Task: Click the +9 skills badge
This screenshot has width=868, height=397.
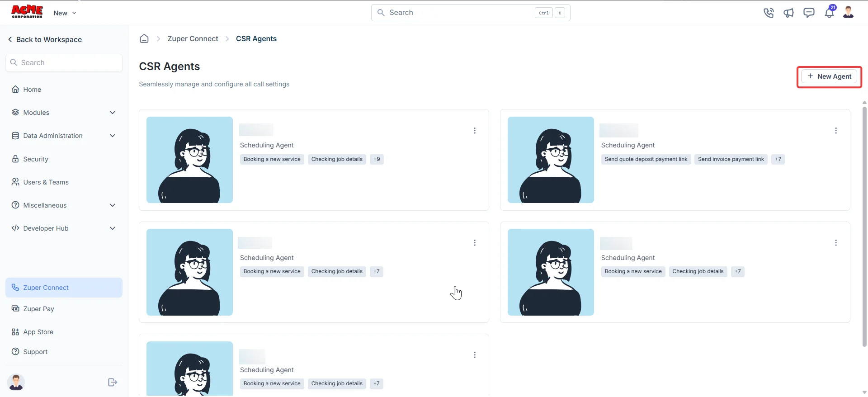Action: point(377,159)
